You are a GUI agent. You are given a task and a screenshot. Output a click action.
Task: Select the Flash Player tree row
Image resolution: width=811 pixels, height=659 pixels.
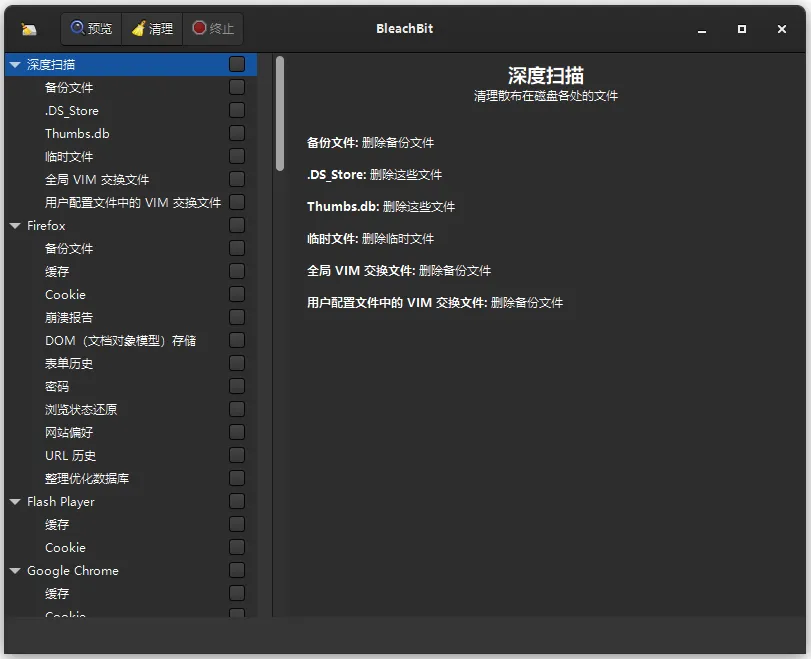(130, 502)
